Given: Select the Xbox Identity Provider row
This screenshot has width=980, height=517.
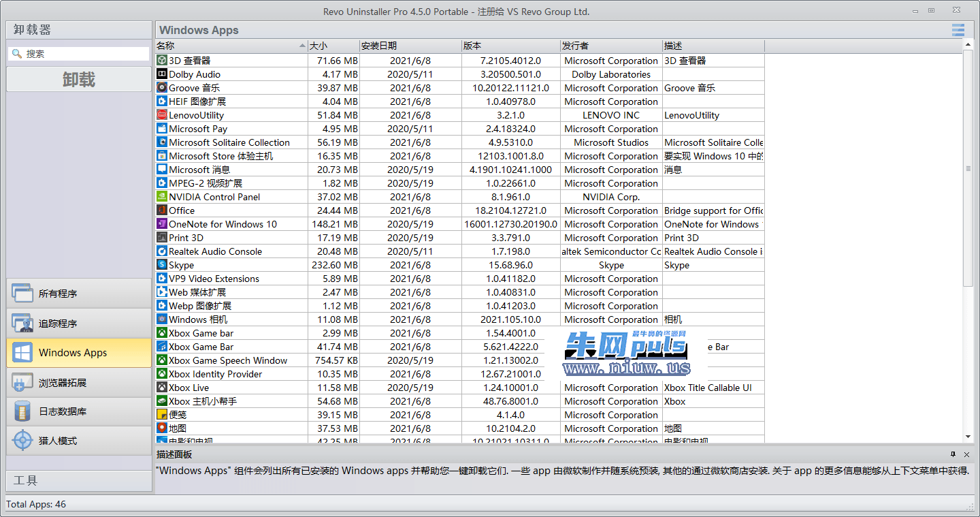Looking at the screenshot, I should [x=460, y=374].
